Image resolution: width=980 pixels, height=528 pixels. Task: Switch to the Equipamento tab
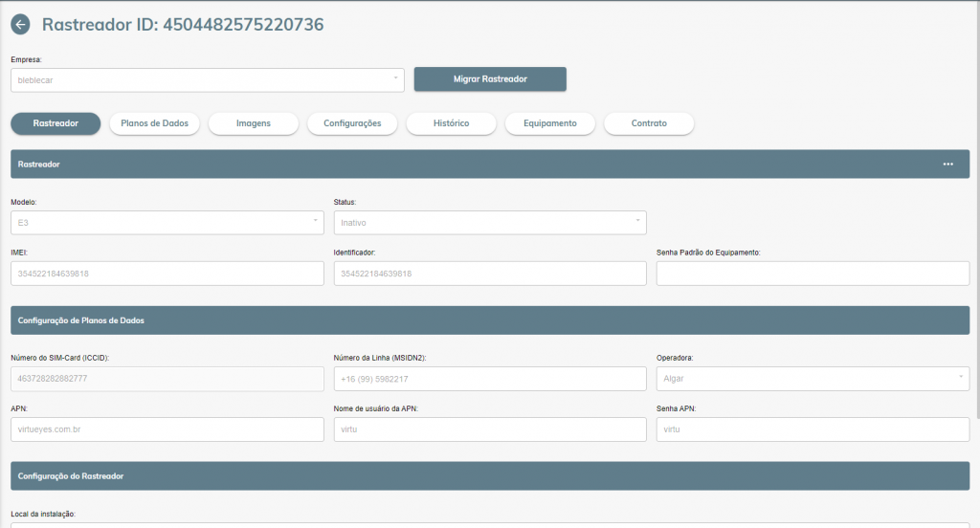550,123
